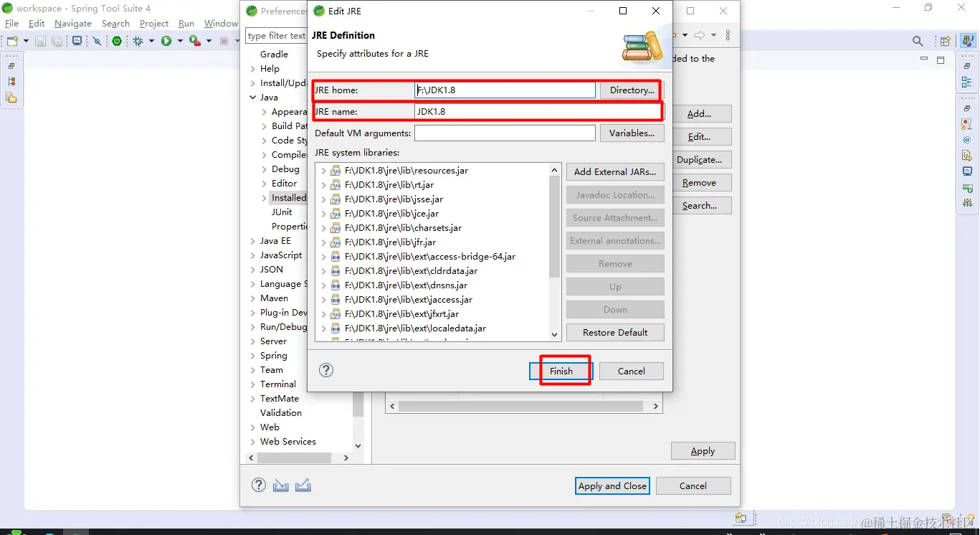Image resolution: width=980 pixels, height=535 pixels.
Task: Open the Debug dropdown arrow
Action: click(152, 41)
